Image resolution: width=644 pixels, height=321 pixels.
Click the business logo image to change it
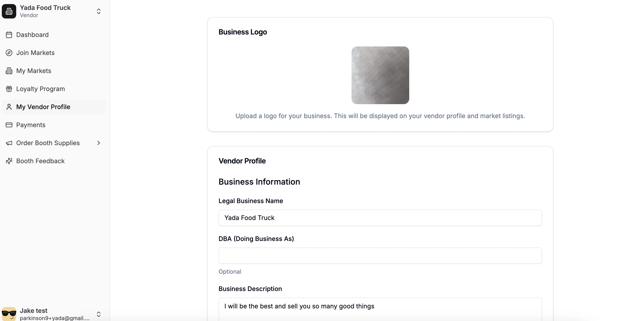[x=380, y=75]
